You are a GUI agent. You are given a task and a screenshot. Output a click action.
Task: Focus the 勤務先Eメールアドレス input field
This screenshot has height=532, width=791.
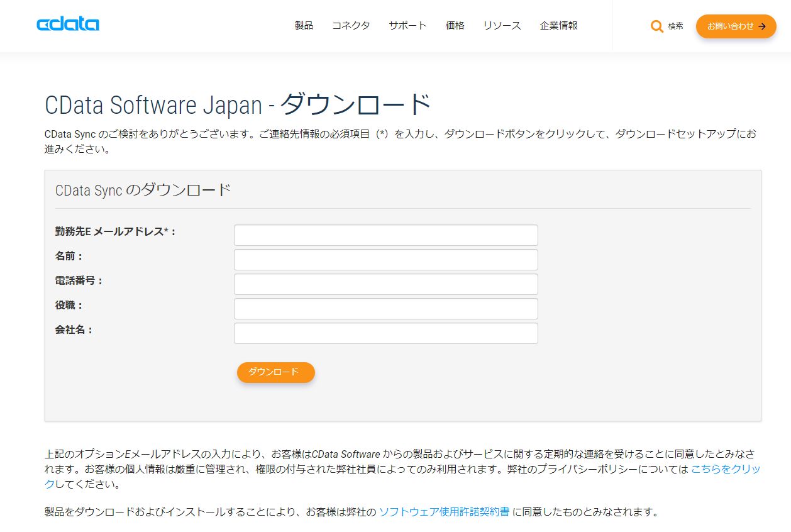[386, 235]
